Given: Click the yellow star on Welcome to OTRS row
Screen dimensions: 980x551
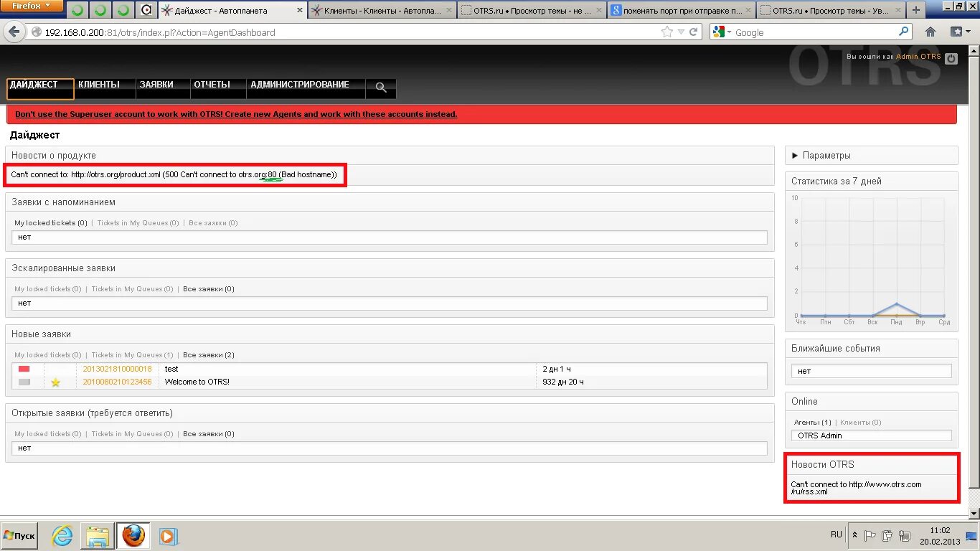Looking at the screenshot, I should [x=55, y=382].
